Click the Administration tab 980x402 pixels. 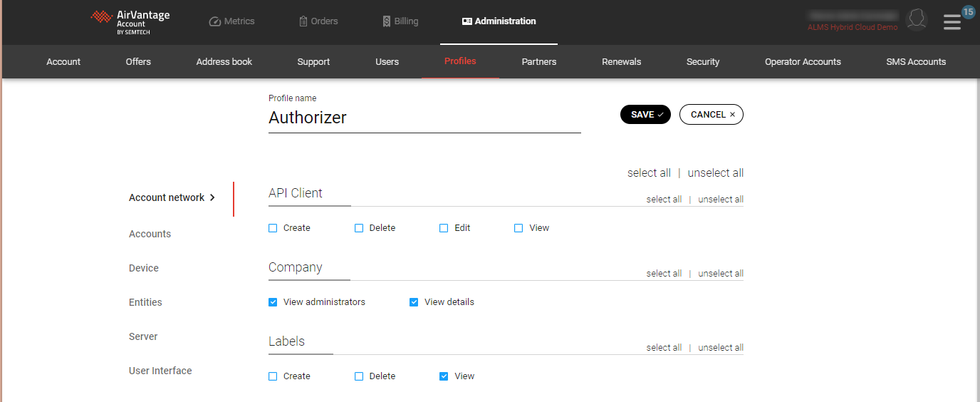tap(499, 21)
